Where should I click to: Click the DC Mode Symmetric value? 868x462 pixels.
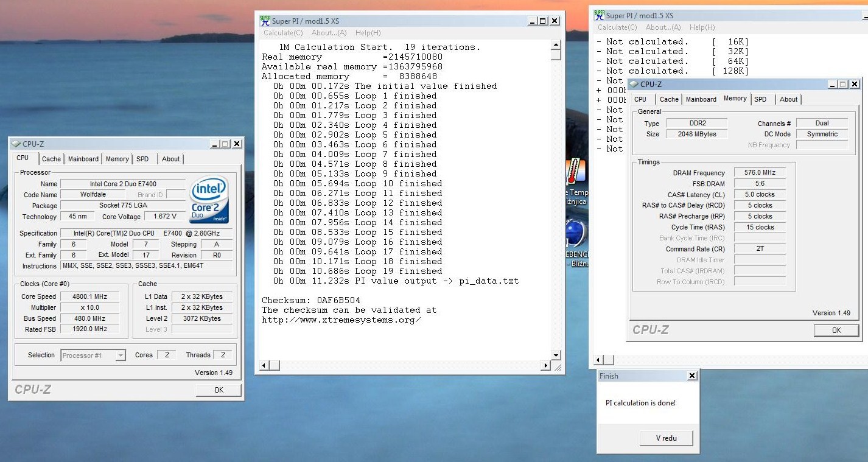[x=822, y=134]
